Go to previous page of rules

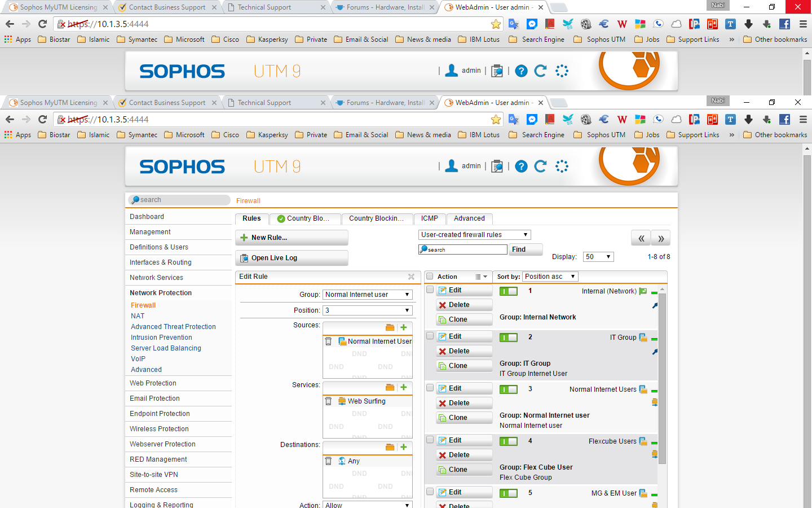(x=641, y=238)
